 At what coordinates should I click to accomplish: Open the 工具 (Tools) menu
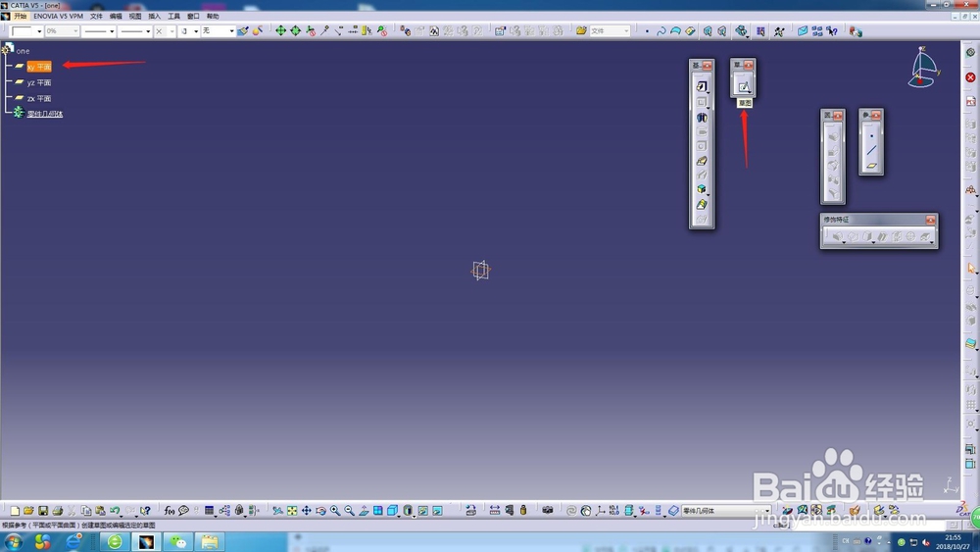tap(173, 17)
